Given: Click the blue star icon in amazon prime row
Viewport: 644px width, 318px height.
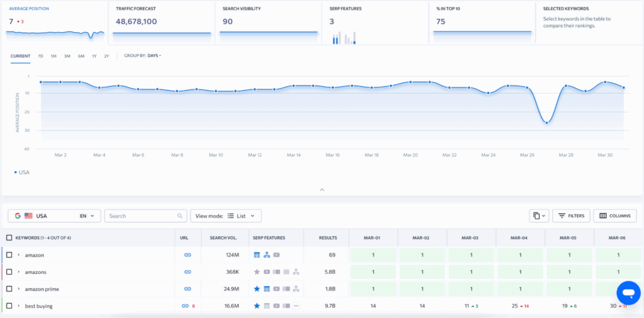Looking at the screenshot, I should tap(257, 289).
